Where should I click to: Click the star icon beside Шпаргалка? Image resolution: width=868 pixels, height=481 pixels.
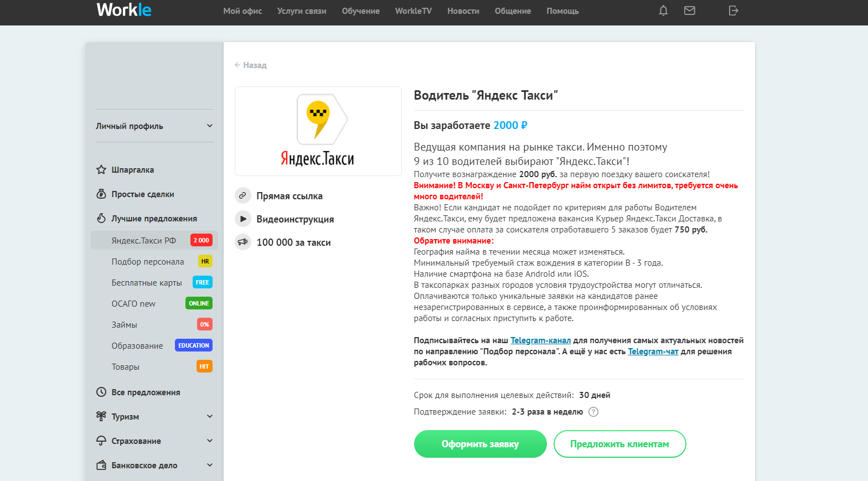(x=101, y=169)
